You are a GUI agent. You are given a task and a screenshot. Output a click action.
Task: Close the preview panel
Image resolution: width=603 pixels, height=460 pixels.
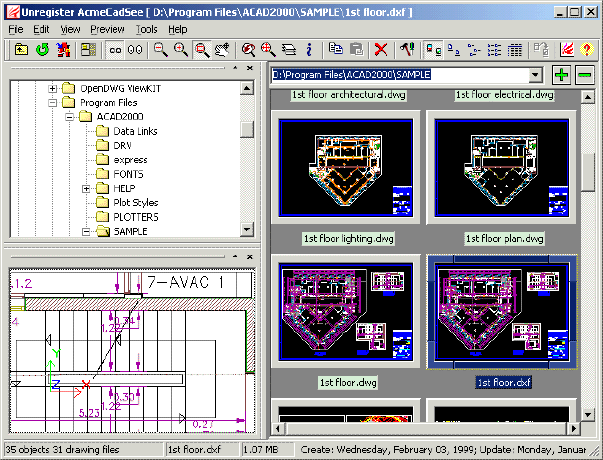250,257
